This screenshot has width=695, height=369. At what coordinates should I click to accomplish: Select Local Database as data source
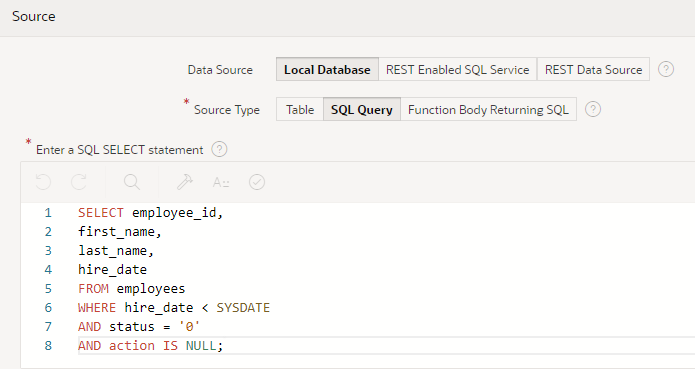(327, 69)
